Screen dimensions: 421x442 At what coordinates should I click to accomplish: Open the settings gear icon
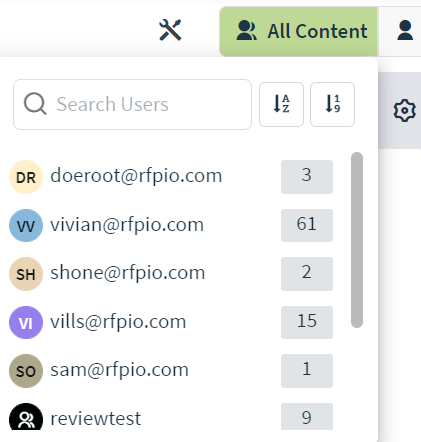click(405, 110)
